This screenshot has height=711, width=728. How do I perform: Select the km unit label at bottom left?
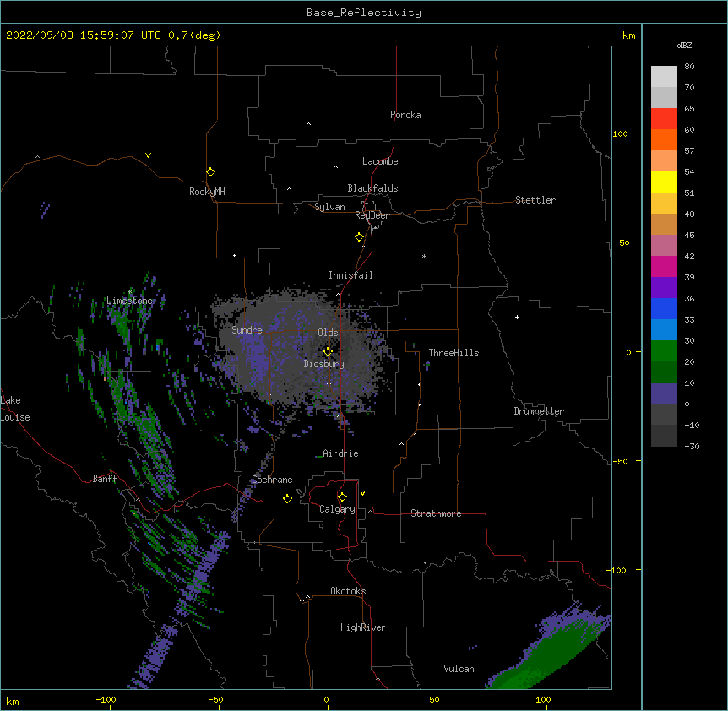[x=13, y=701]
